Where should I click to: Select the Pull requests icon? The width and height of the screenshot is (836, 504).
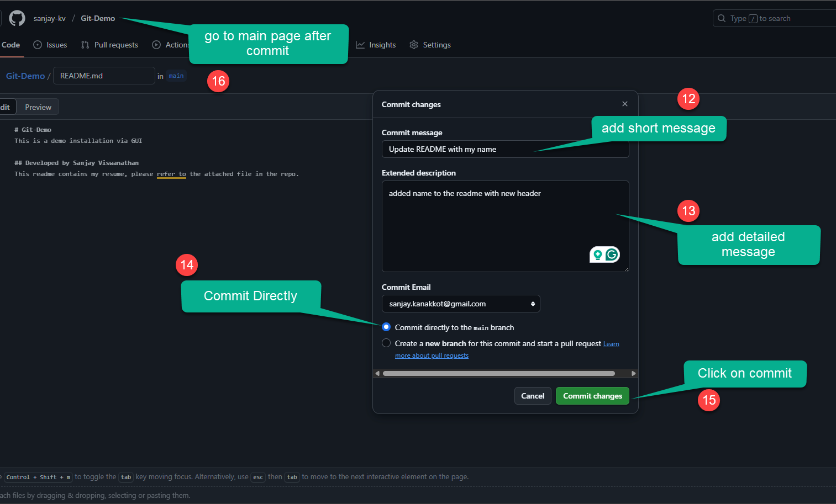86,45
